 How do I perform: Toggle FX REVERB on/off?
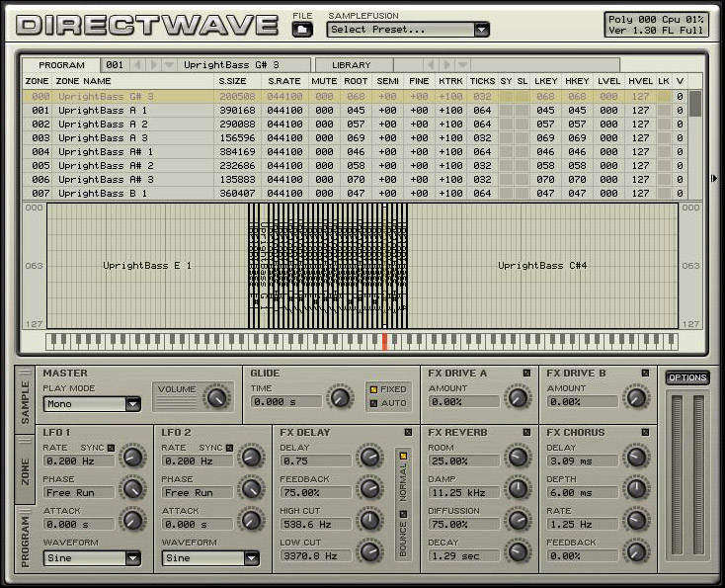(x=526, y=432)
